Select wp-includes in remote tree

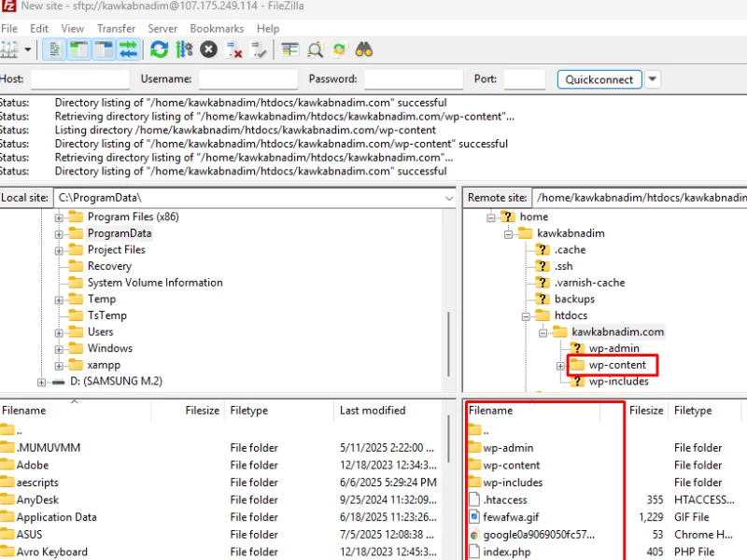point(618,382)
